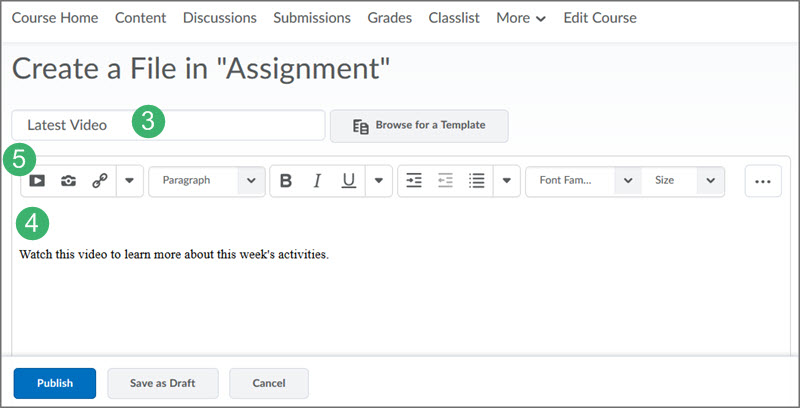Image resolution: width=800 pixels, height=408 pixels.
Task: Open the Font Family dropdown
Action: click(x=584, y=181)
